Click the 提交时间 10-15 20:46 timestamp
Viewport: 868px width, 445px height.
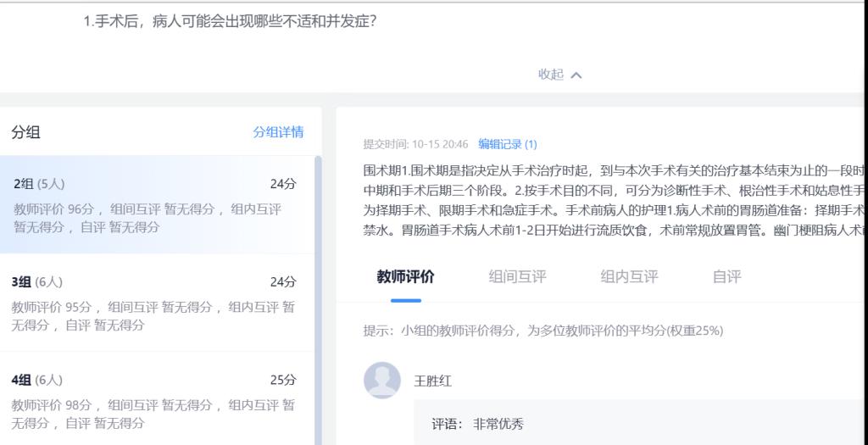(415, 144)
